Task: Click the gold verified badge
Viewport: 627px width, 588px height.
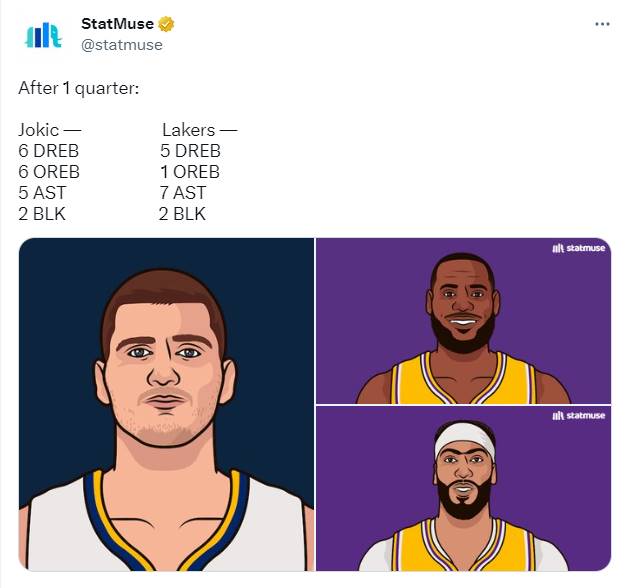Action: tap(166, 24)
